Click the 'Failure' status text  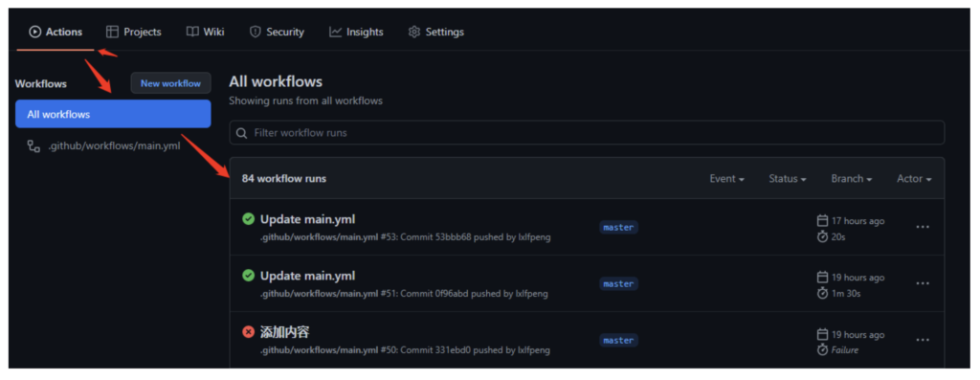pyautogui.click(x=845, y=350)
